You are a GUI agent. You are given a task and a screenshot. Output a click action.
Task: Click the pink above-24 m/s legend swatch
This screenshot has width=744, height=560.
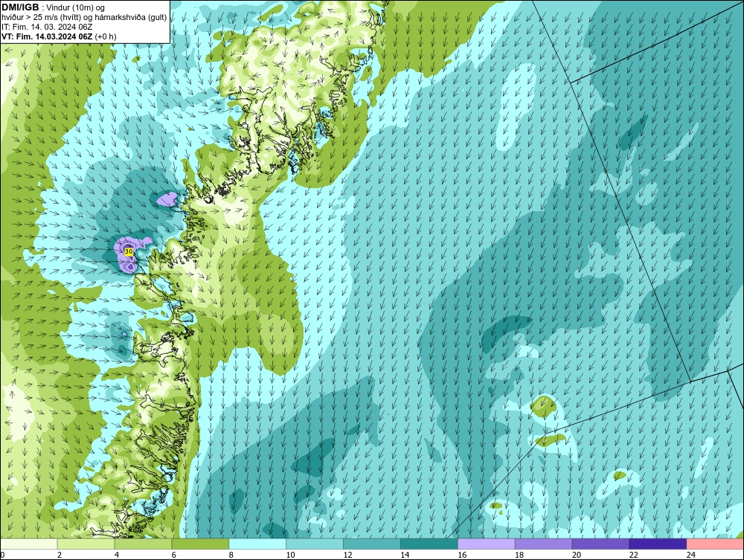tap(715, 544)
